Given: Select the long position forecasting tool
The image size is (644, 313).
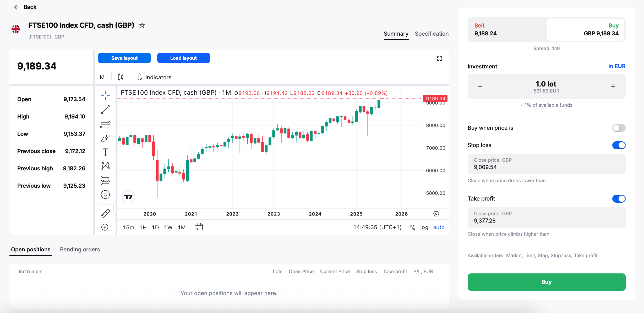Looking at the screenshot, I should coord(105,180).
